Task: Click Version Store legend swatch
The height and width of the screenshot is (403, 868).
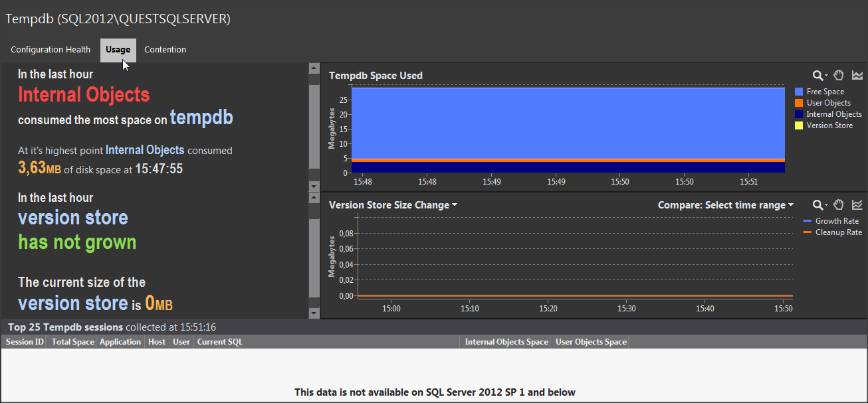Action: 799,125
